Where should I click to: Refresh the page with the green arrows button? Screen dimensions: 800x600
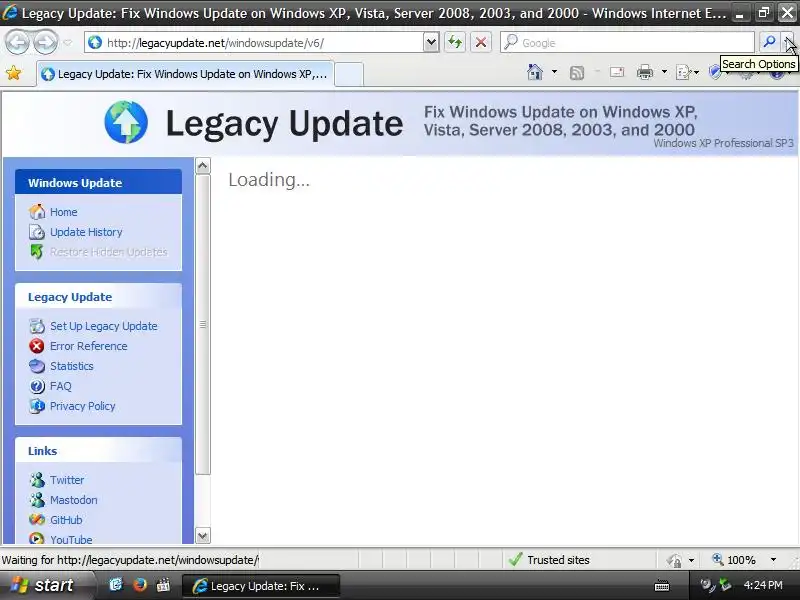pyautogui.click(x=455, y=42)
